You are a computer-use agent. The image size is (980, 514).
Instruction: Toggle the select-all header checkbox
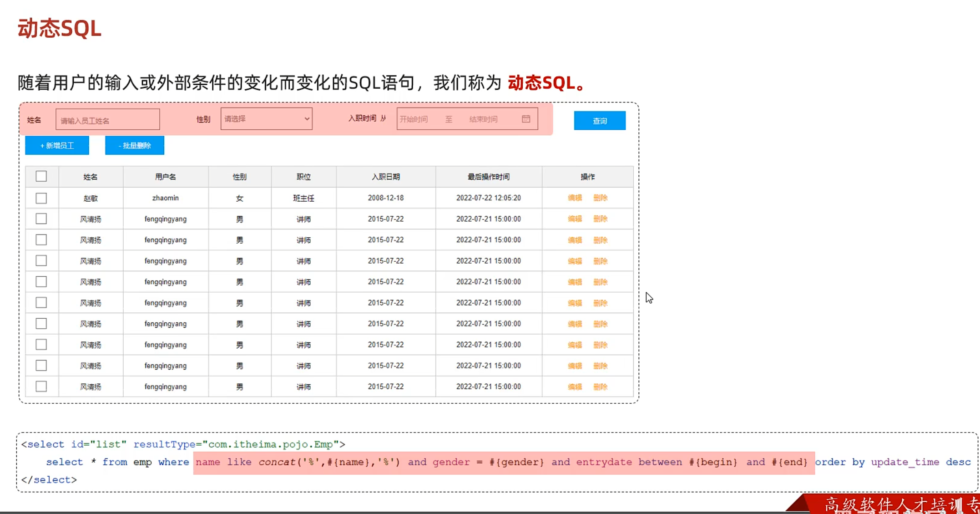[41, 176]
